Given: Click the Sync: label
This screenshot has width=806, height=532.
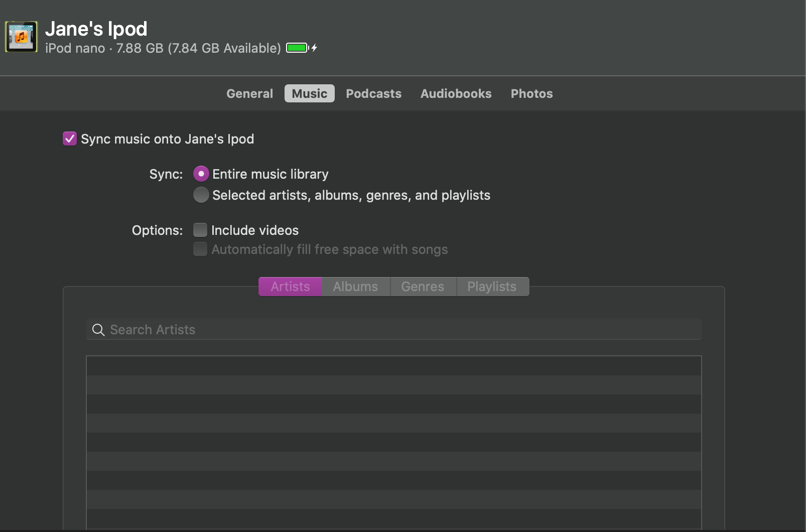Looking at the screenshot, I should pyautogui.click(x=166, y=174).
